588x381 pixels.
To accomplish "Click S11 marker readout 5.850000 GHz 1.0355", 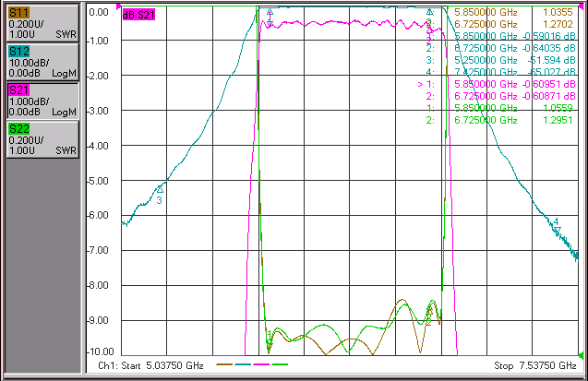I will (513, 12).
